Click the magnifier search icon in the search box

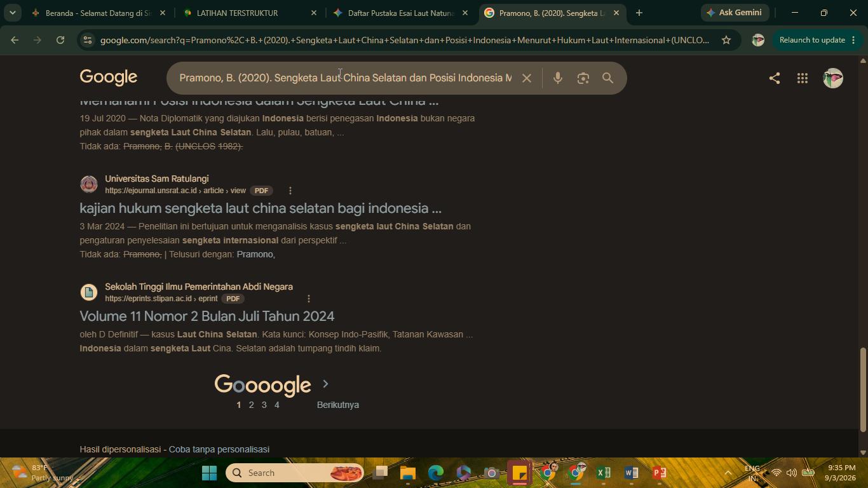(x=608, y=78)
